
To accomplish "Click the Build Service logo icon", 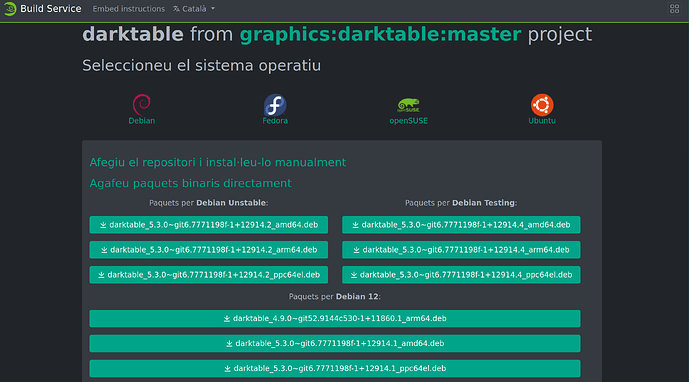I will (10, 9).
